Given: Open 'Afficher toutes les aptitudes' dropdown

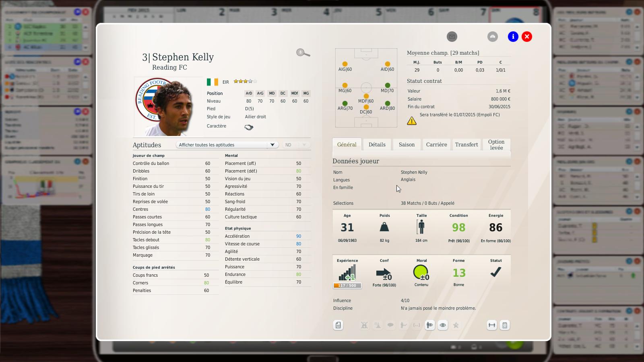Looking at the screenshot, I should coord(227,145).
